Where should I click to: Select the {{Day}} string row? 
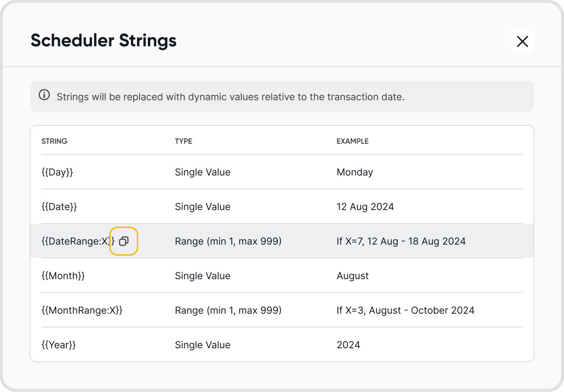[57, 172]
